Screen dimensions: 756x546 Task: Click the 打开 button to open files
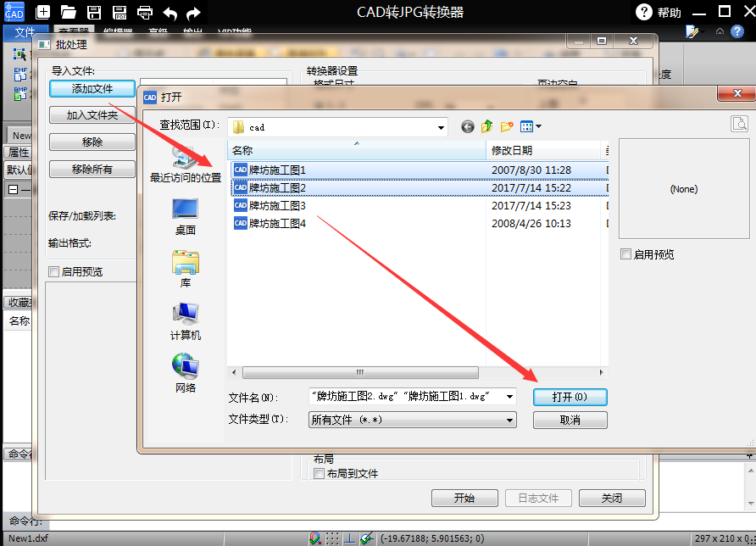click(x=570, y=397)
